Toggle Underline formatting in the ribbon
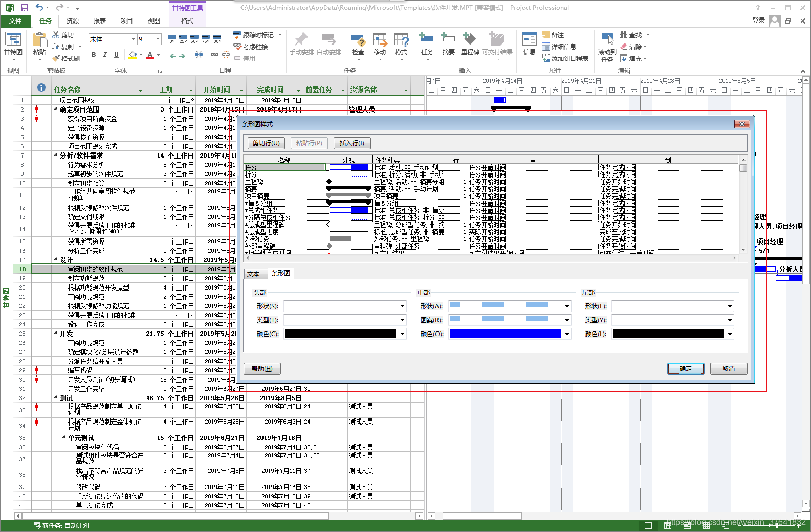The image size is (811, 532). [116, 55]
